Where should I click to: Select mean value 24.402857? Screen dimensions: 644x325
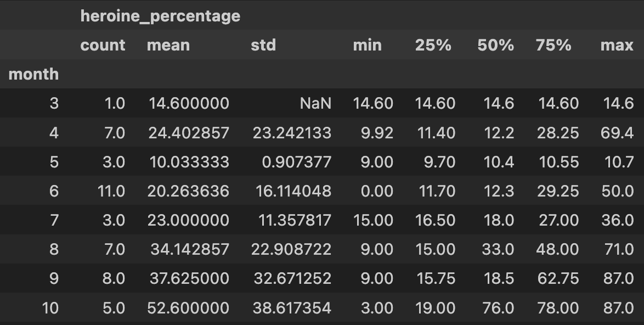click(189, 133)
